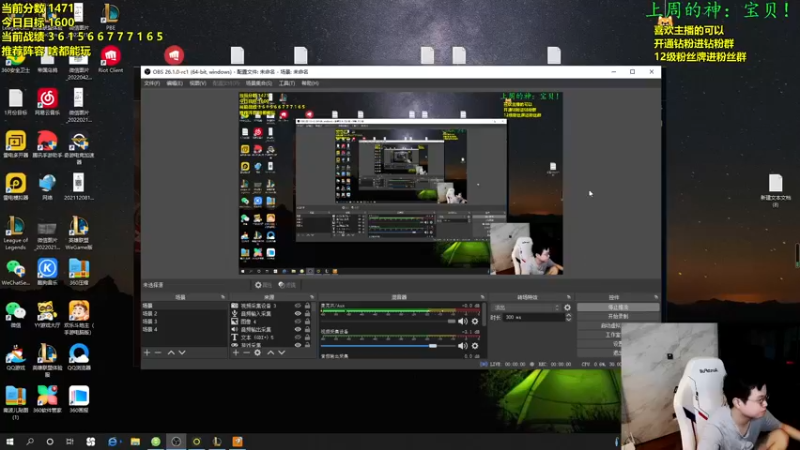Select Scene 2 in the scenes list

(184, 313)
